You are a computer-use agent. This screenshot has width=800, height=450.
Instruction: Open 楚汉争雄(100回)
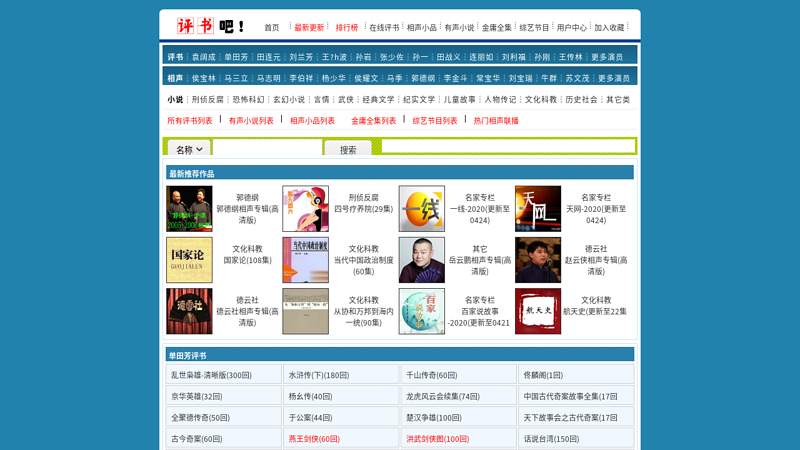pyautogui.click(x=434, y=418)
